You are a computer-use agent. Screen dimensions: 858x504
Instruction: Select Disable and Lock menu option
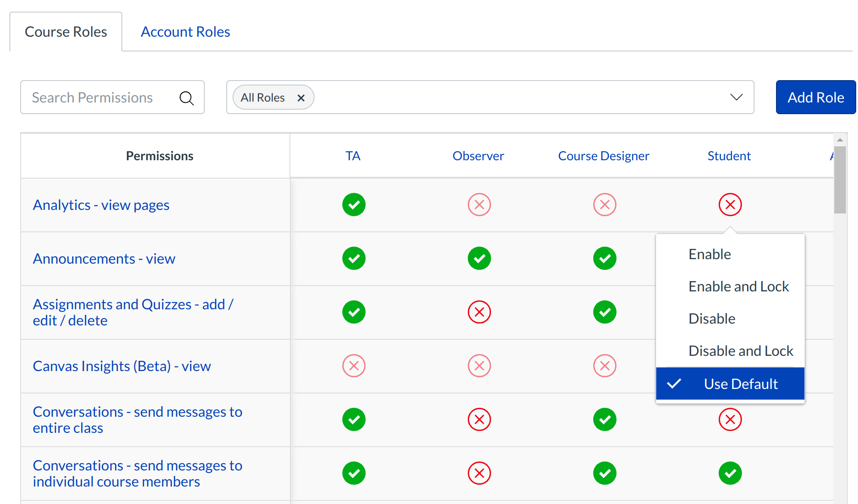click(741, 351)
